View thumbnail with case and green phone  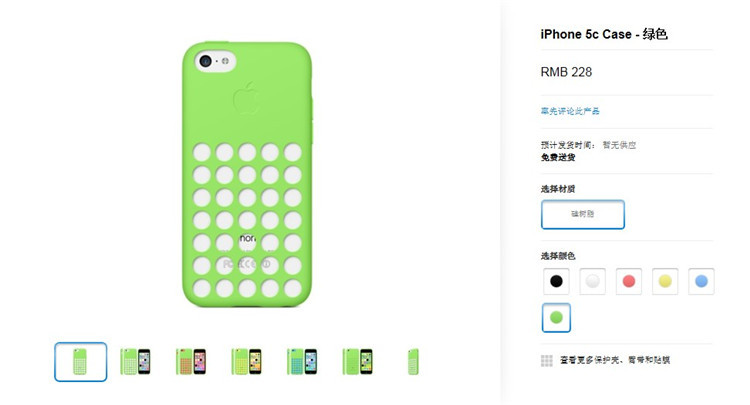coord(357,361)
